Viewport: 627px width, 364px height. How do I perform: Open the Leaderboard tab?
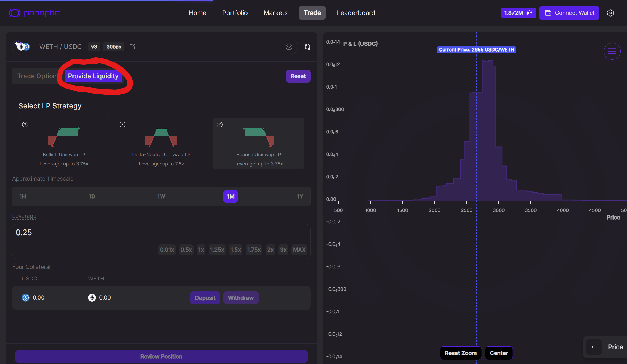(x=356, y=13)
